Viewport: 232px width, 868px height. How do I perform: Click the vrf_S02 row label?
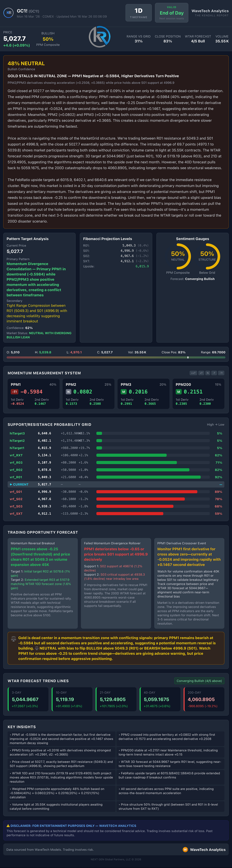(16, 499)
